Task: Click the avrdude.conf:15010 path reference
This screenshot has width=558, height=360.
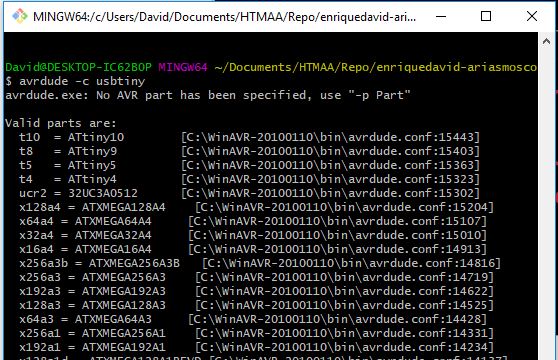Action: click(x=337, y=235)
